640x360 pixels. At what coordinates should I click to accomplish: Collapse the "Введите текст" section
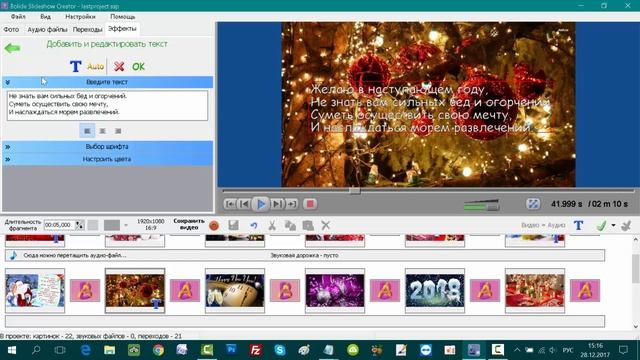(107, 82)
